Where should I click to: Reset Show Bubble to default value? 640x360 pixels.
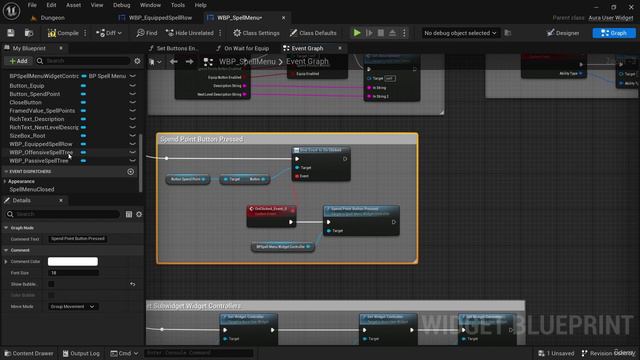pyautogui.click(x=133, y=284)
